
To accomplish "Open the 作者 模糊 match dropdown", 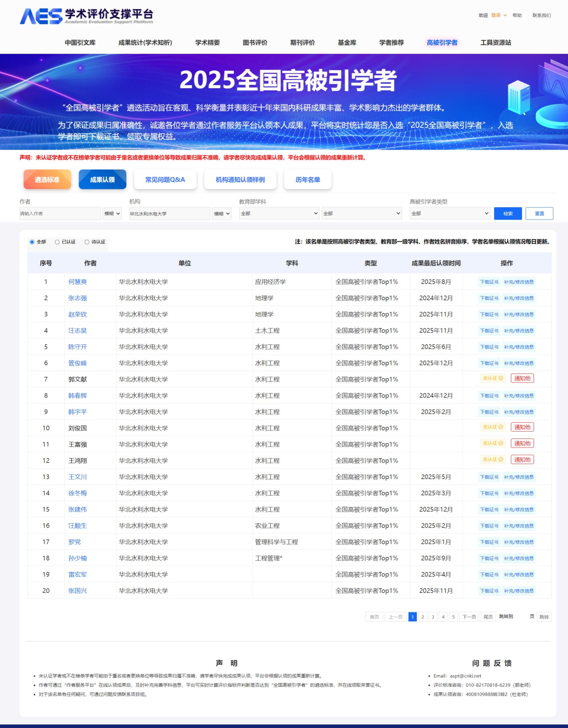I will [x=112, y=214].
